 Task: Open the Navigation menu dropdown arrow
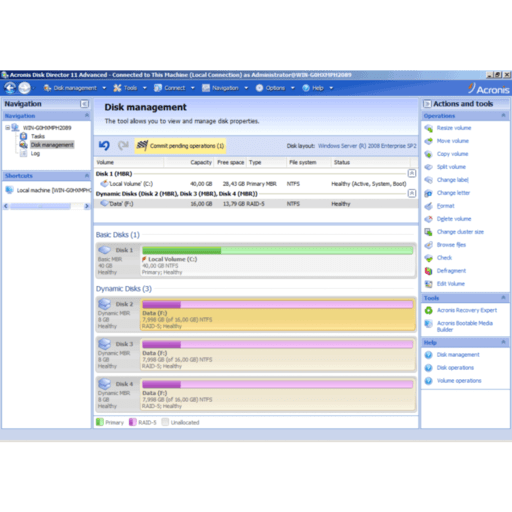[x=246, y=88]
